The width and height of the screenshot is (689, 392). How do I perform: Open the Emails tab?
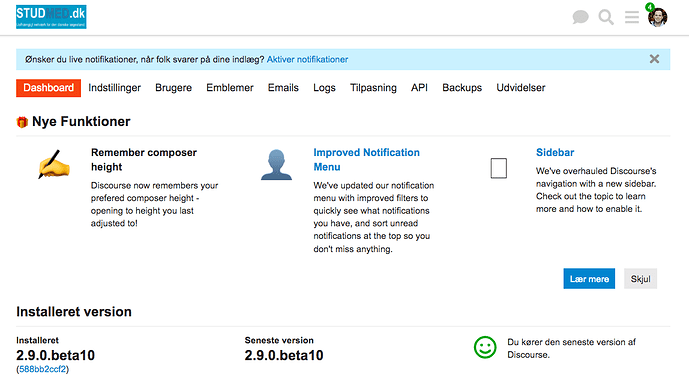(283, 88)
